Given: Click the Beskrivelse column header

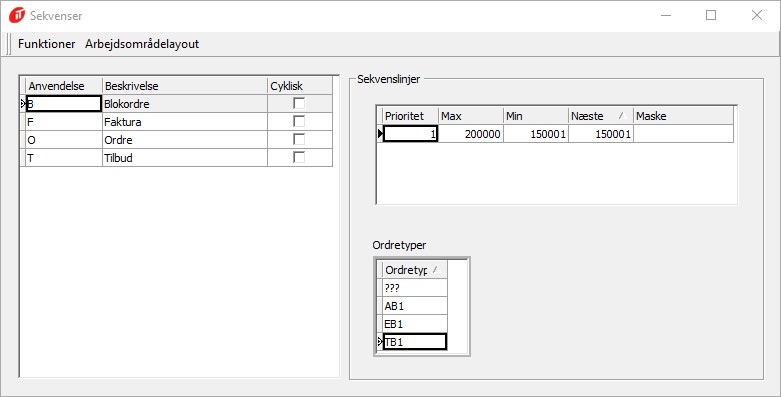Looking at the screenshot, I should click(185, 86).
